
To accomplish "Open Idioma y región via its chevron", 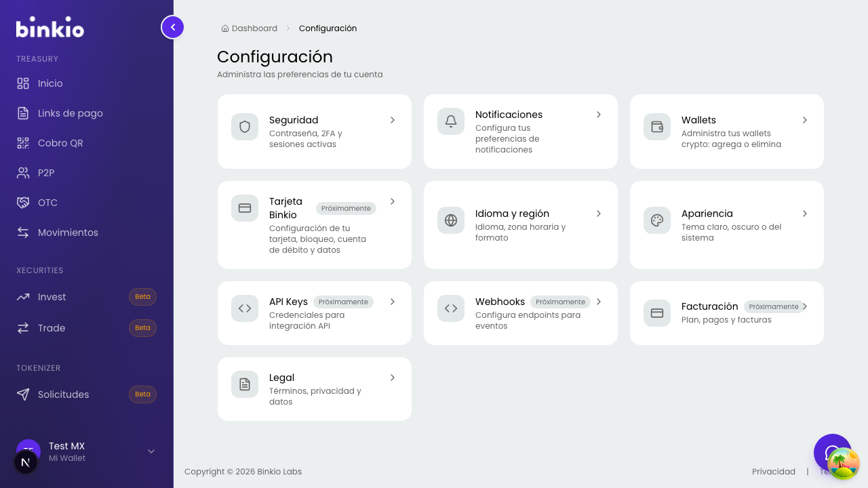I will tap(599, 213).
